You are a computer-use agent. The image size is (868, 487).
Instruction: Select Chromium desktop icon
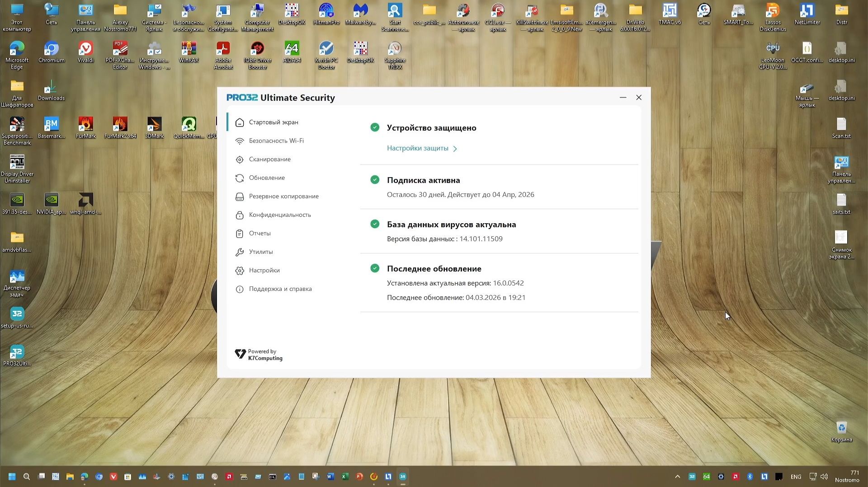pos(52,52)
